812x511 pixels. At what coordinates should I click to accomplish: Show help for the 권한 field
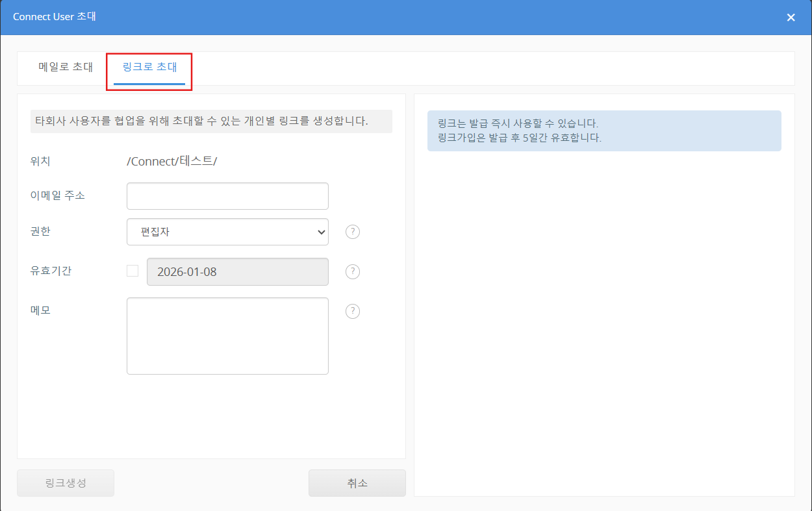click(x=352, y=232)
